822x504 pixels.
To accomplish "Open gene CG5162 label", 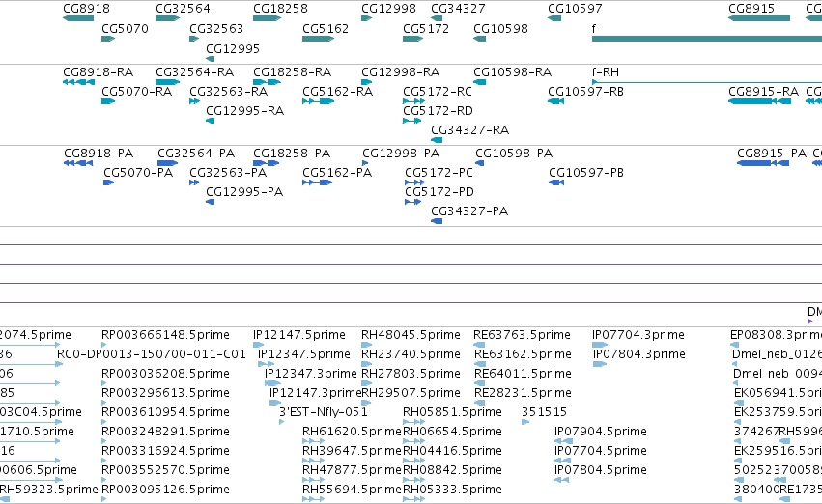I will [x=326, y=29].
